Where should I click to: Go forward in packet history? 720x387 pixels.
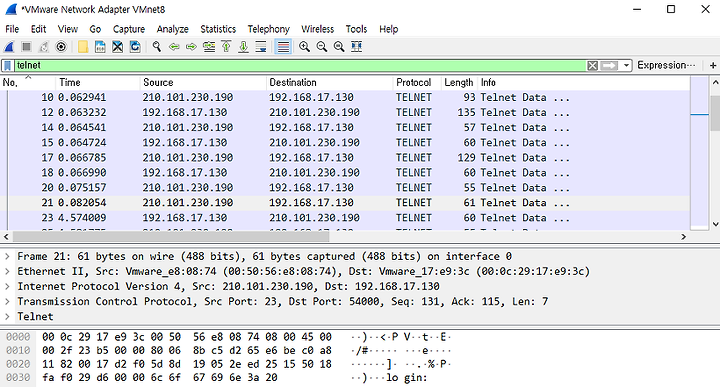(191, 47)
